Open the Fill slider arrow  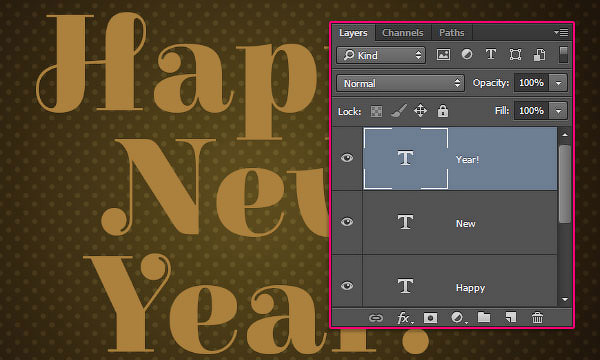558,111
